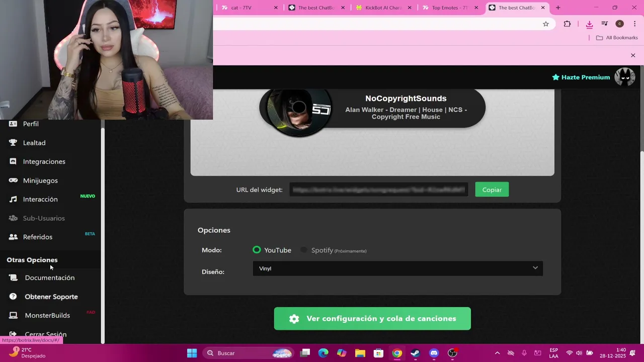644x362 pixels.
Task: Open the Perfil section in the sidebar
Action: pyautogui.click(x=31, y=124)
